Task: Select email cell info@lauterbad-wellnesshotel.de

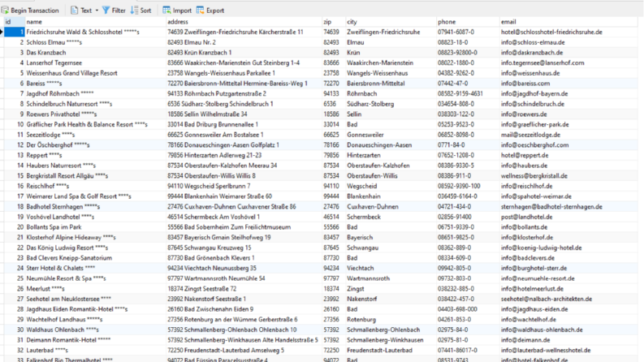Action: click(568, 350)
